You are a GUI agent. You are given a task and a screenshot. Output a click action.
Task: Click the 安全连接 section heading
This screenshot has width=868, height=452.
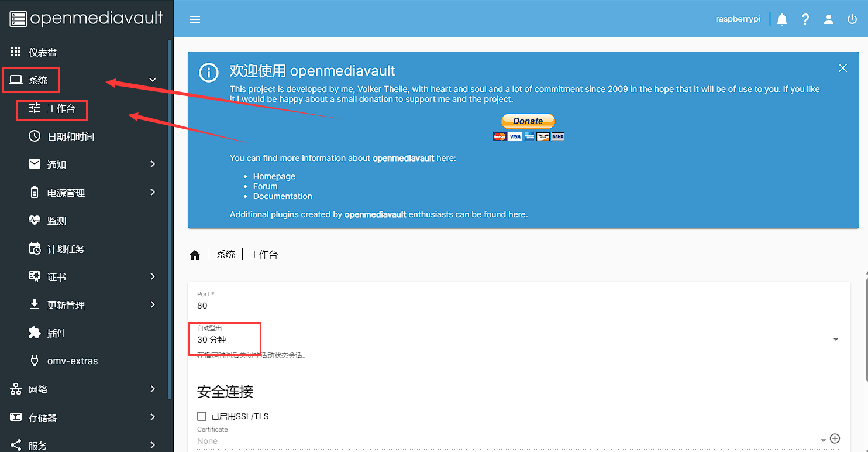tap(225, 391)
